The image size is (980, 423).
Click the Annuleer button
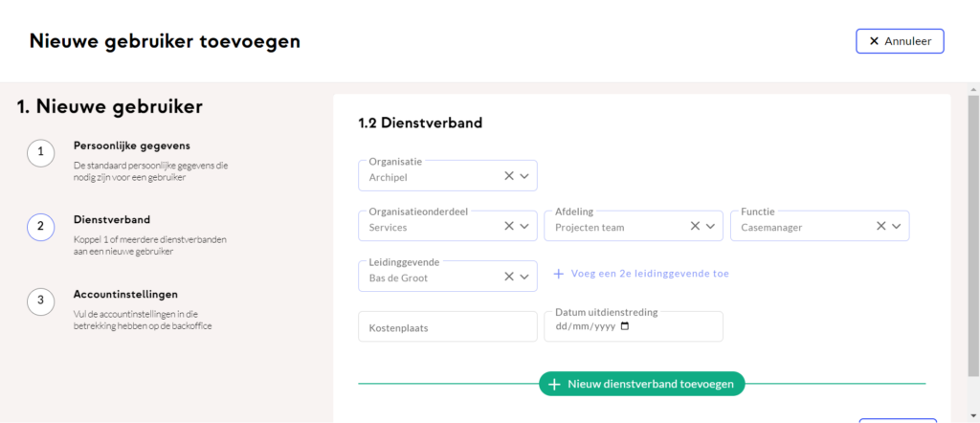click(x=900, y=41)
